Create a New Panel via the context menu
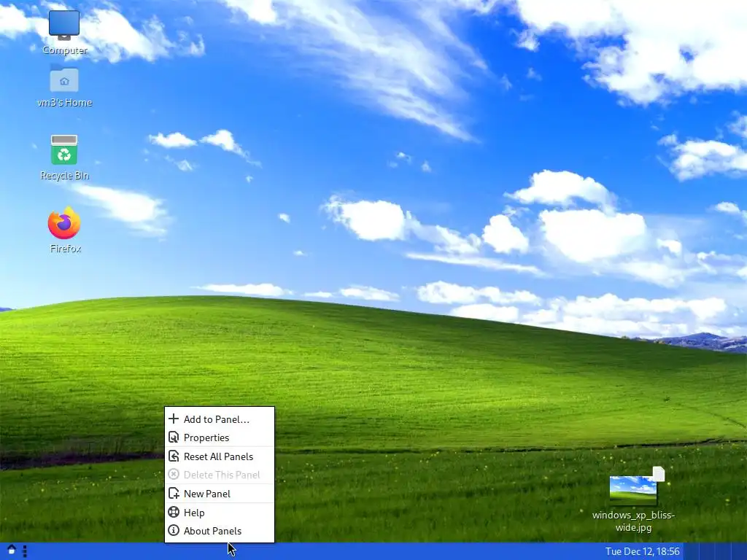Image resolution: width=747 pixels, height=560 pixels. click(220, 494)
